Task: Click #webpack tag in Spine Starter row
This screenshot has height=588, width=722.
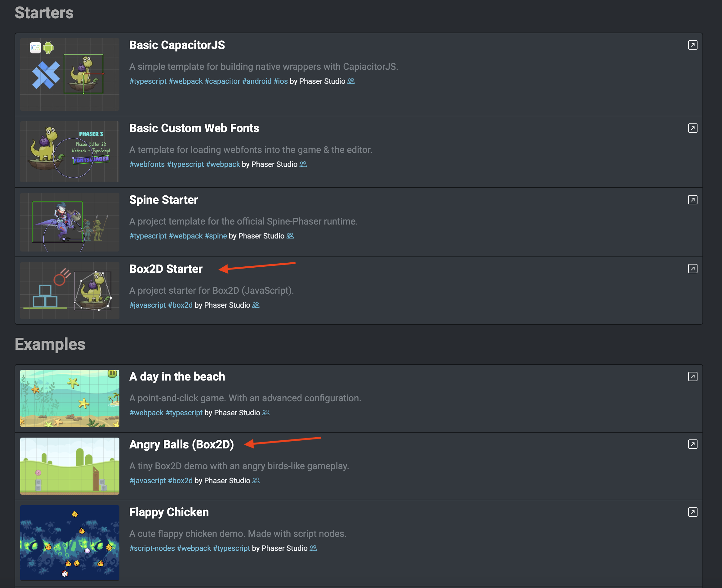Action: point(185,236)
